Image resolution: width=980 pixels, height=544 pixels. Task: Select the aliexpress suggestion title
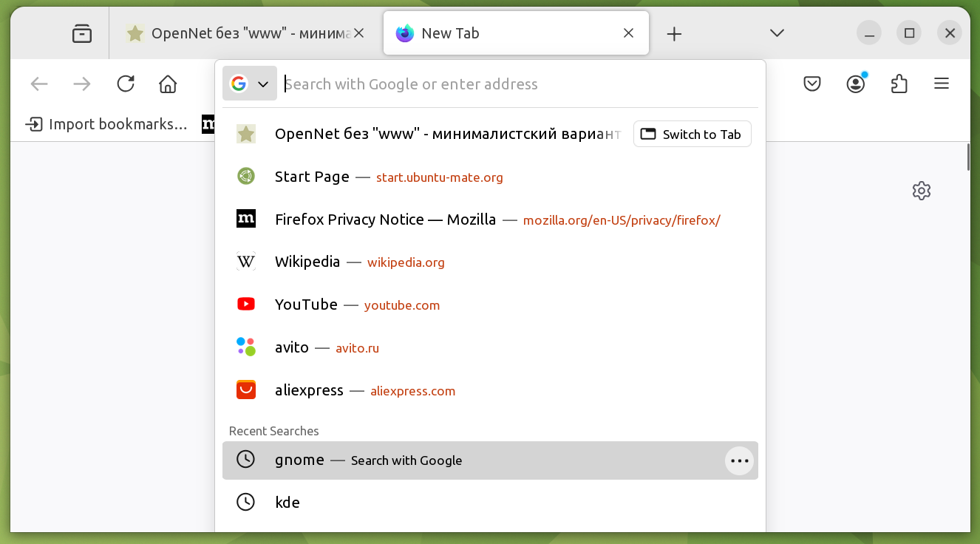pos(309,390)
